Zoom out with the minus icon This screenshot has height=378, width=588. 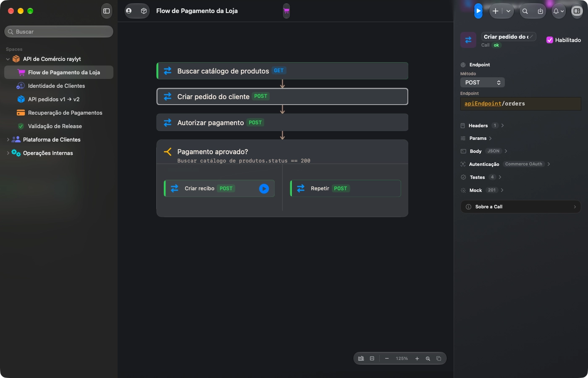[x=387, y=359]
